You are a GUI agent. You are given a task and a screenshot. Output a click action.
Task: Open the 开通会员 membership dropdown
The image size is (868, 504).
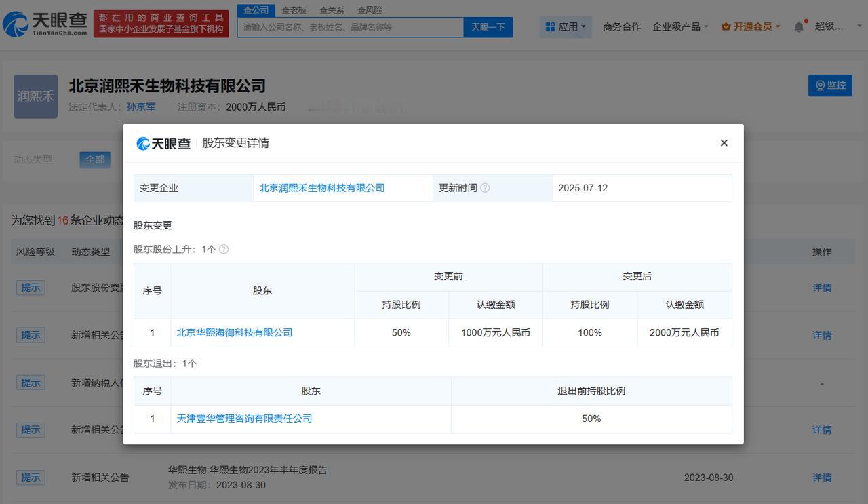pos(751,26)
